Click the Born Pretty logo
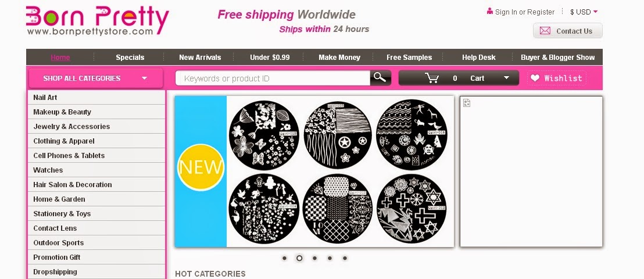This screenshot has height=279, width=644. pos(97,20)
